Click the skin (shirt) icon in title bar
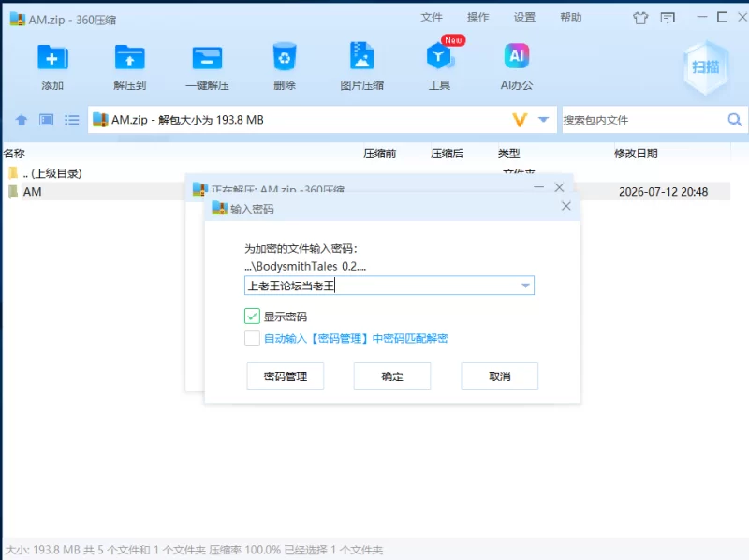 pos(640,18)
